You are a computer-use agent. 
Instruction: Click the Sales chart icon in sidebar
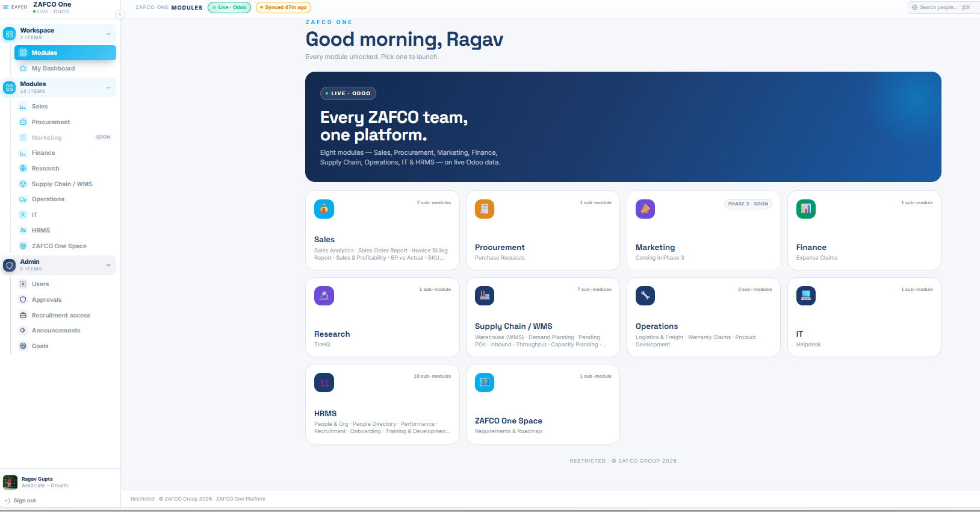pyautogui.click(x=23, y=107)
